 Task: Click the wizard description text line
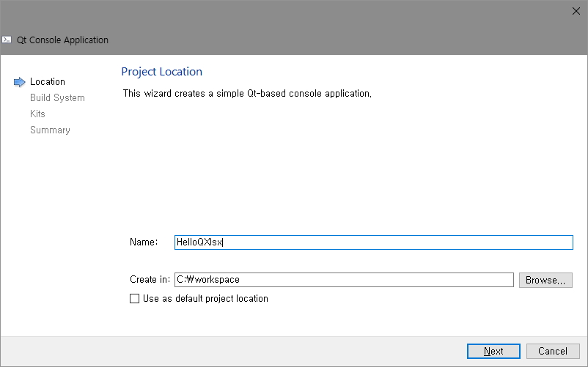pos(247,94)
